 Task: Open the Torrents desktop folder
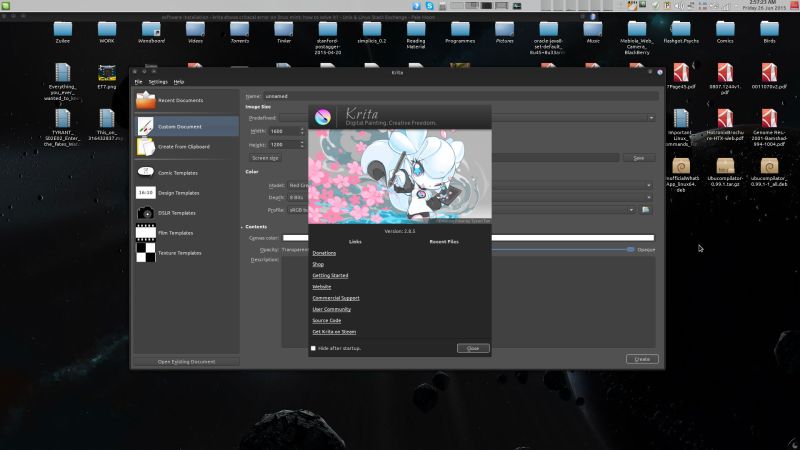(239, 32)
